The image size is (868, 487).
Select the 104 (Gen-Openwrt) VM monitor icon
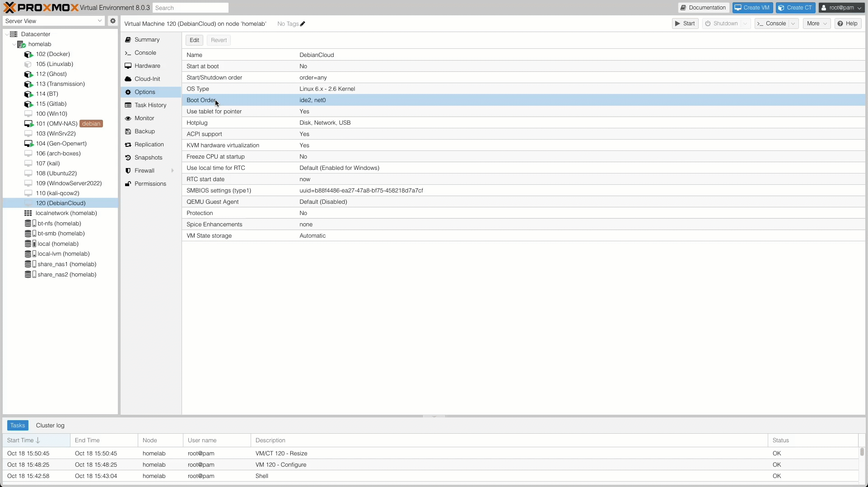(28, 144)
